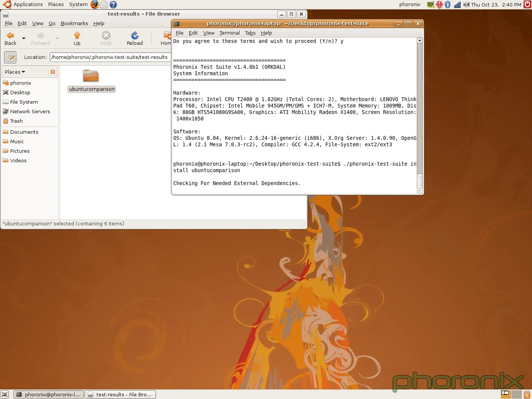Screen dimensions: 532x399
Task: Click the volume control icon
Action: pyautogui.click(x=466, y=5)
